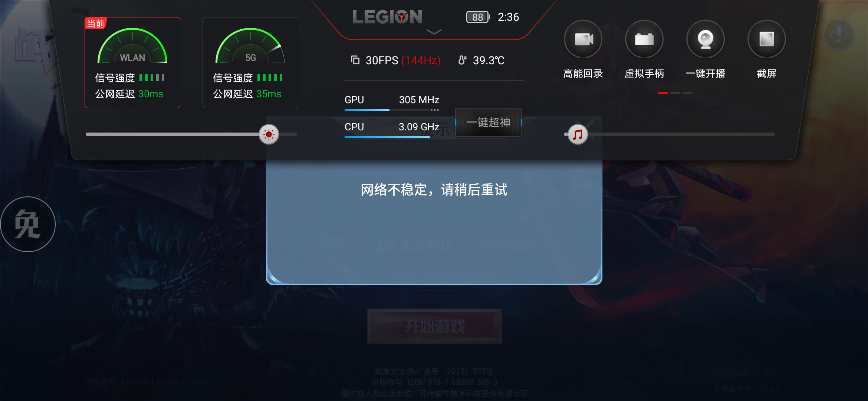Screen dimensions: 868x401
Task: Tap the round 免 button on left
Action: click(x=28, y=224)
